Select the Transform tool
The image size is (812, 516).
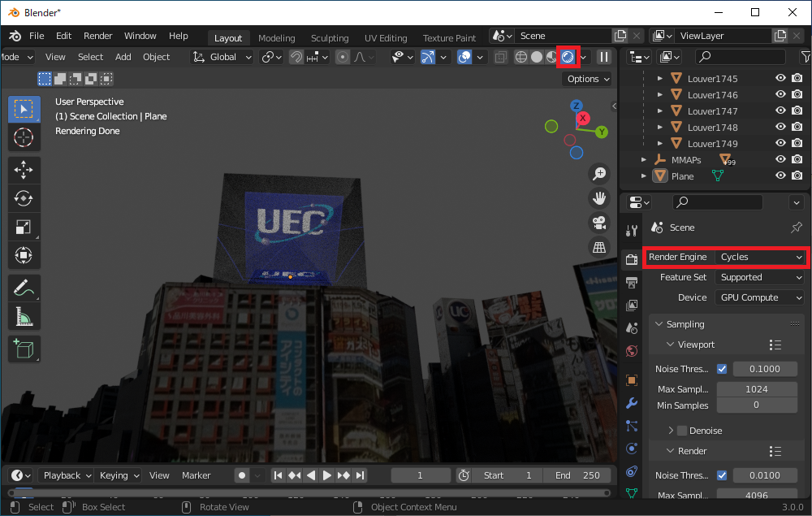(x=24, y=255)
